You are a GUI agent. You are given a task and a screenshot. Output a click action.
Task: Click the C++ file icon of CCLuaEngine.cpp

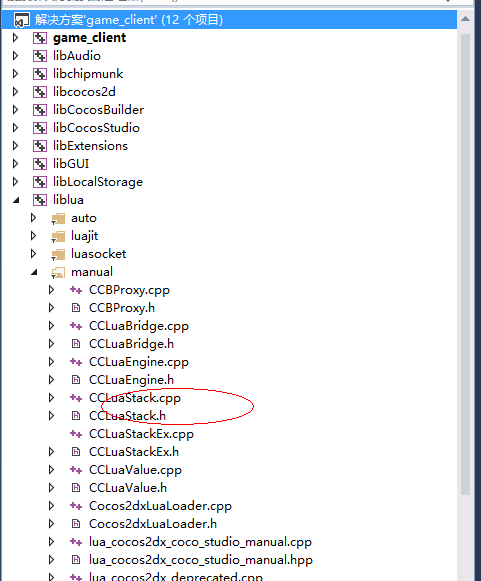pos(76,362)
